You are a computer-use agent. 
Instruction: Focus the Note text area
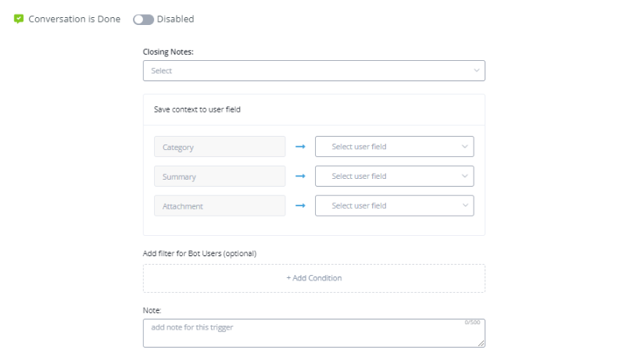tap(313, 333)
